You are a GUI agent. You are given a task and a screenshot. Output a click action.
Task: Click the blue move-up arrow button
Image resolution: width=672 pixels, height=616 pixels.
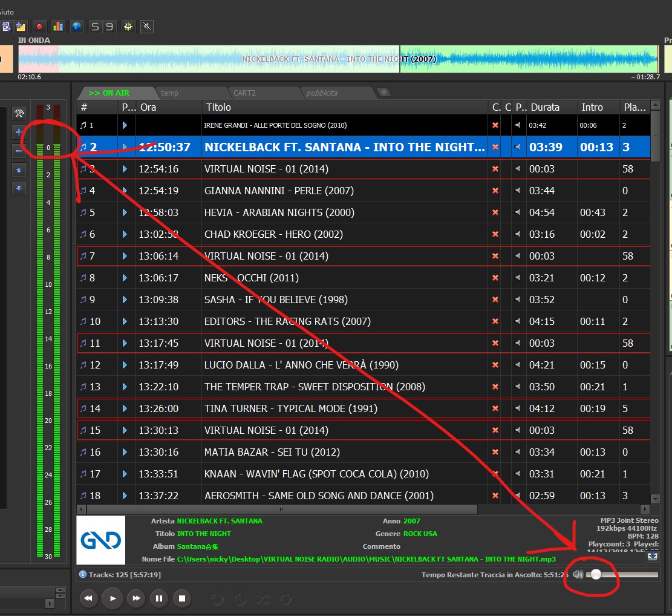[19, 170]
